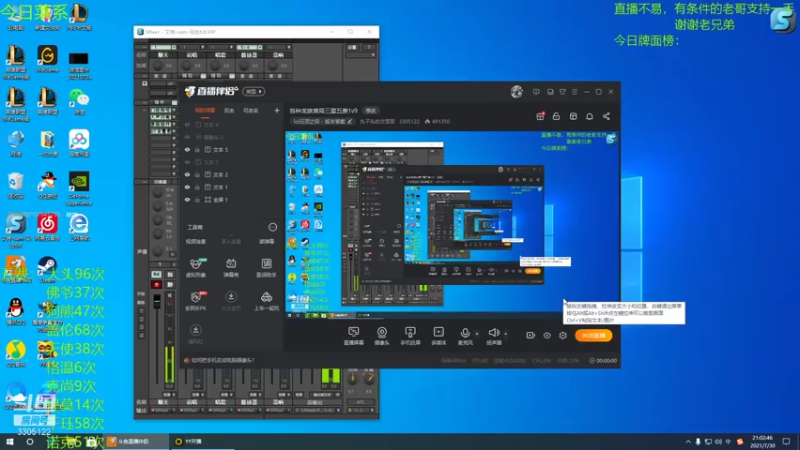Open the 火力全开 tool
The height and width of the screenshot is (450, 800).
(x=231, y=301)
